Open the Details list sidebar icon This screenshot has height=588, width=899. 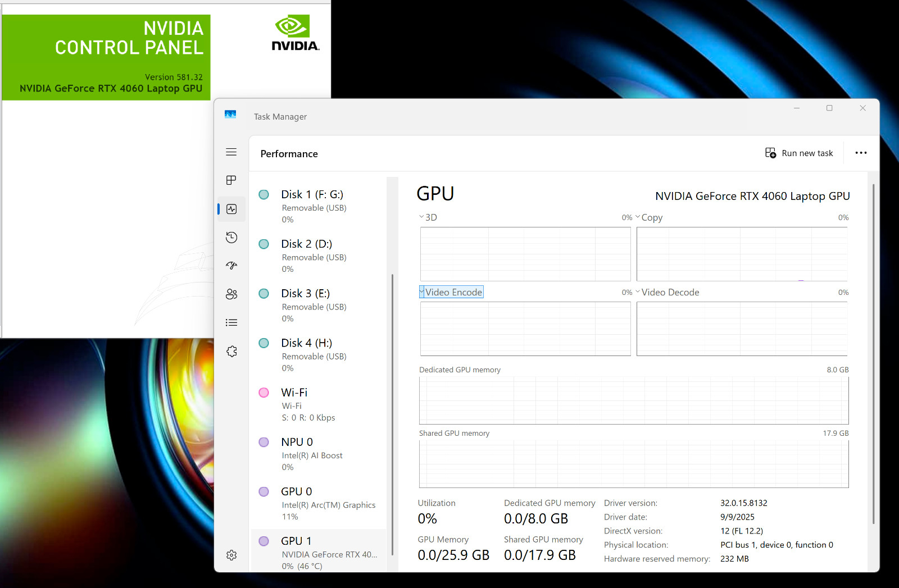pyautogui.click(x=231, y=322)
